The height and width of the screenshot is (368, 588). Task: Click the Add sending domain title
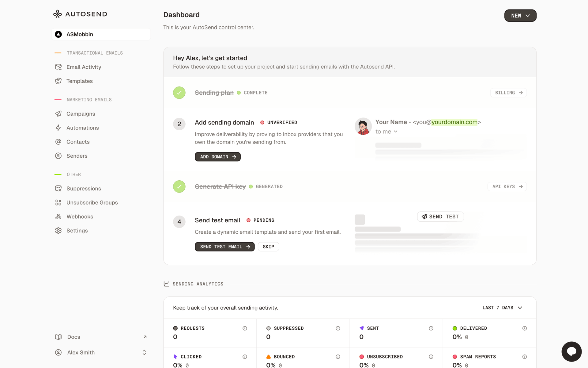(224, 123)
